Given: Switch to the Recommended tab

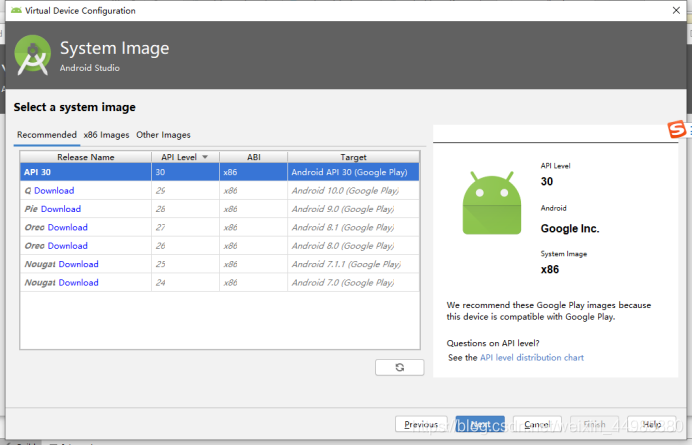Looking at the screenshot, I should point(47,135).
